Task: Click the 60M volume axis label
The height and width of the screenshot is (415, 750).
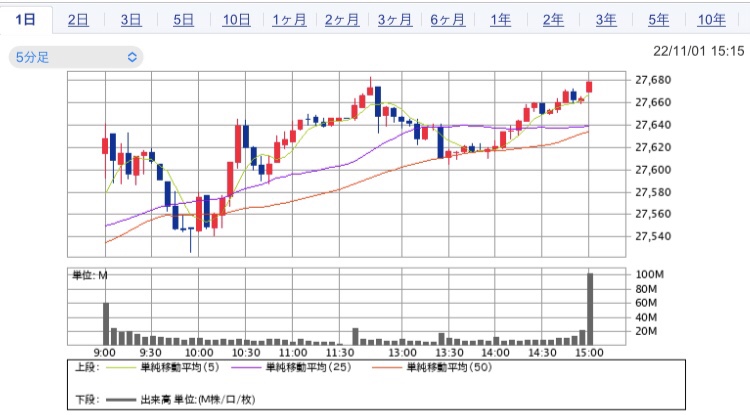Action: [646, 303]
